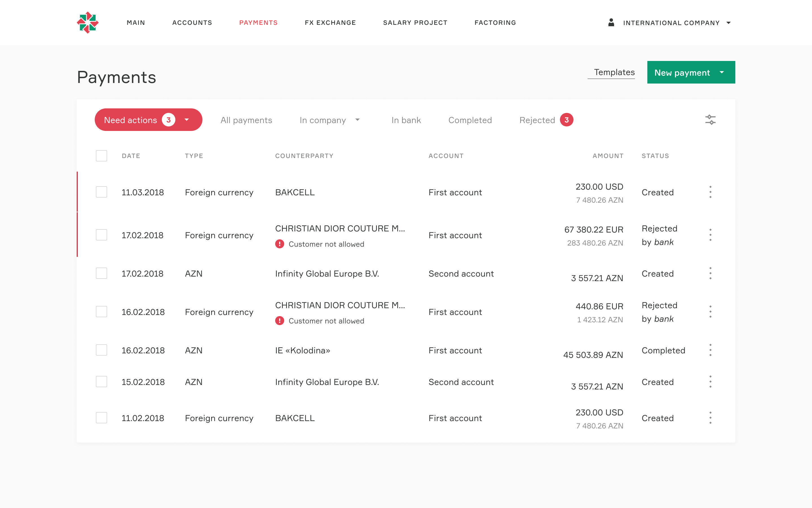Check the 11.03.2018 BAKCELL payment checkbox

pos(101,192)
